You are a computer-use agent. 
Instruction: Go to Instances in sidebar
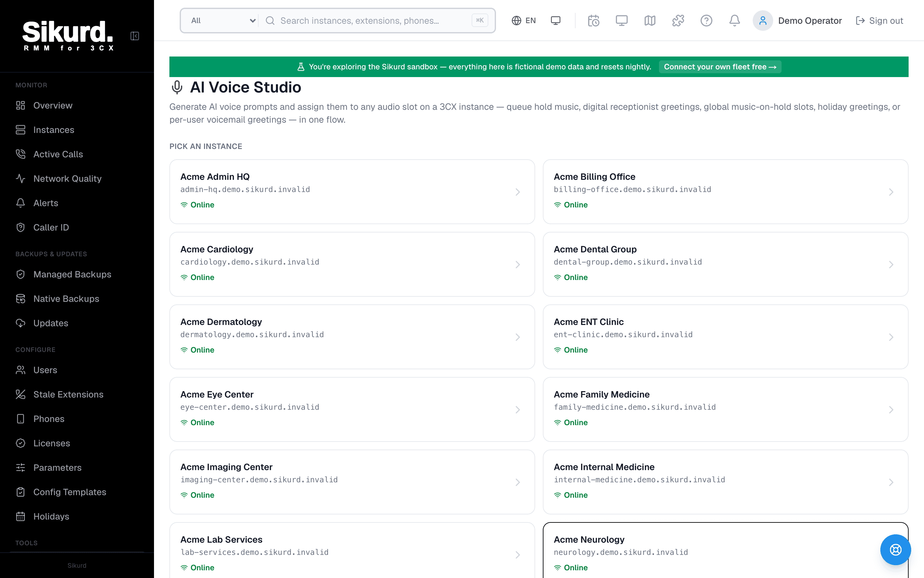coord(77,130)
